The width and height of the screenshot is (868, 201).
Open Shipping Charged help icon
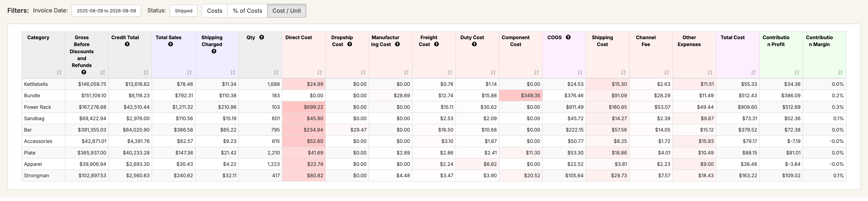214,52
